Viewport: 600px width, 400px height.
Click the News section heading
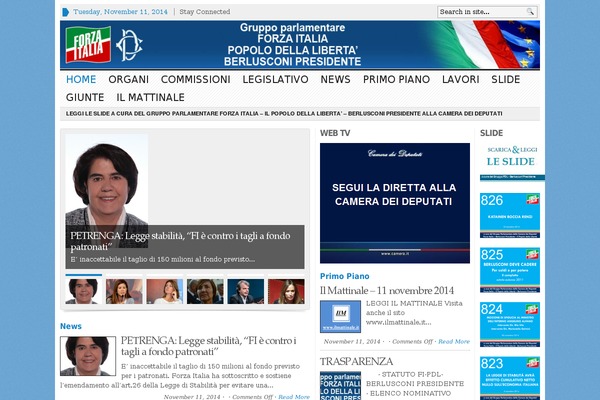(71, 326)
